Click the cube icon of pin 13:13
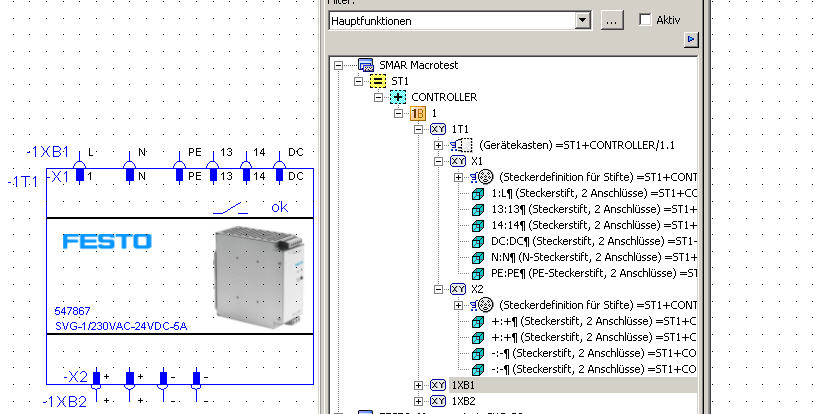813x414 pixels. pyautogui.click(x=478, y=210)
